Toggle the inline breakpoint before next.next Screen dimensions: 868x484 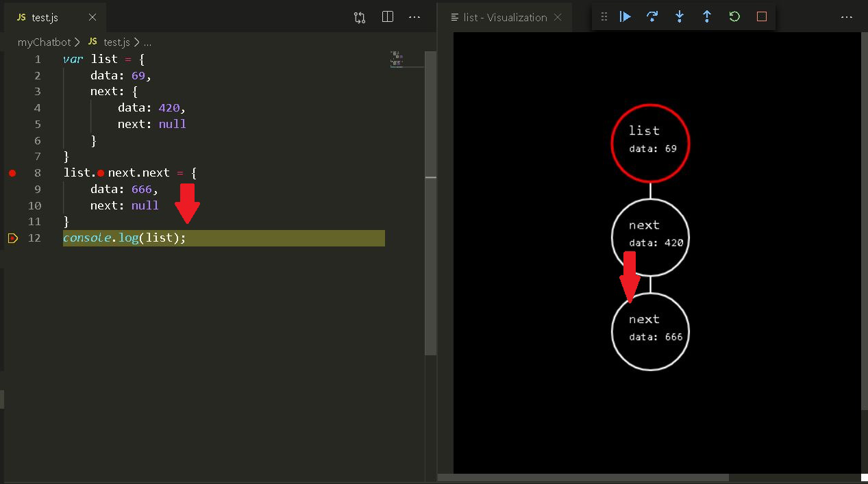point(101,173)
